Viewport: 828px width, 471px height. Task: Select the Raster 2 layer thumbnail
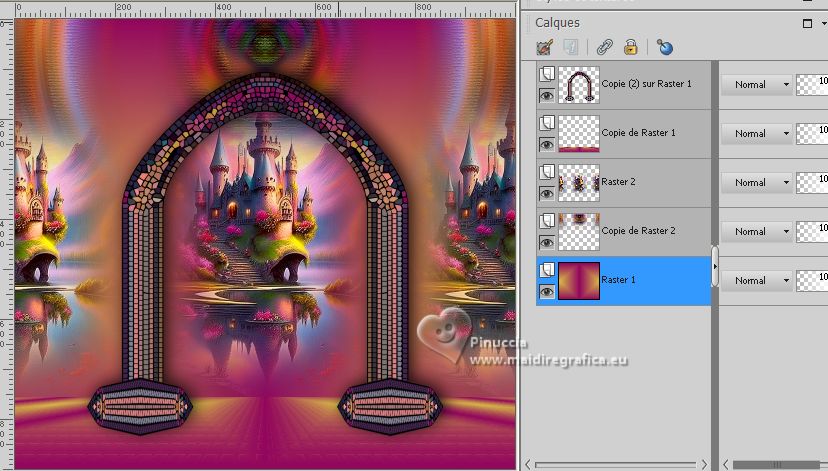(x=579, y=183)
